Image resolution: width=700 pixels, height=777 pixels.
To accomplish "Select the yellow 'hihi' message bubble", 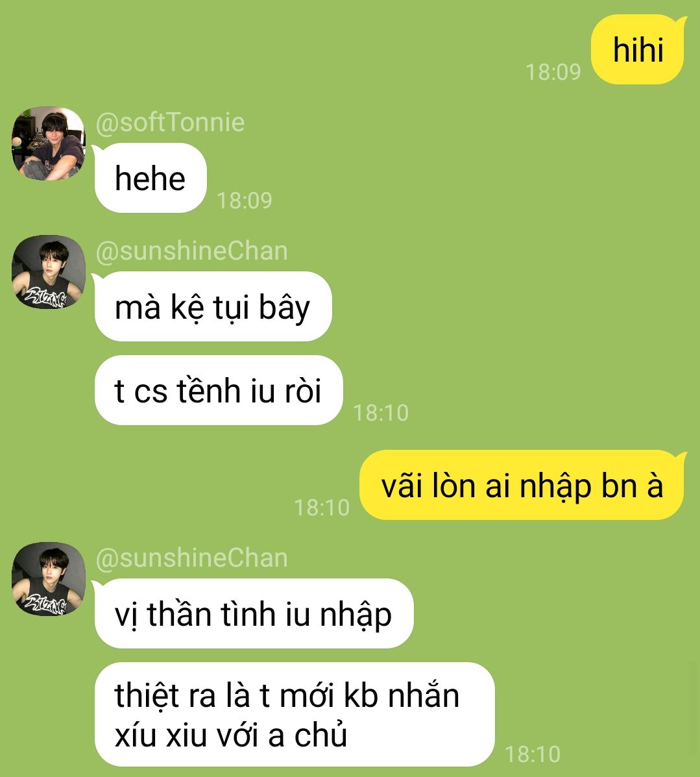I will [x=638, y=49].
